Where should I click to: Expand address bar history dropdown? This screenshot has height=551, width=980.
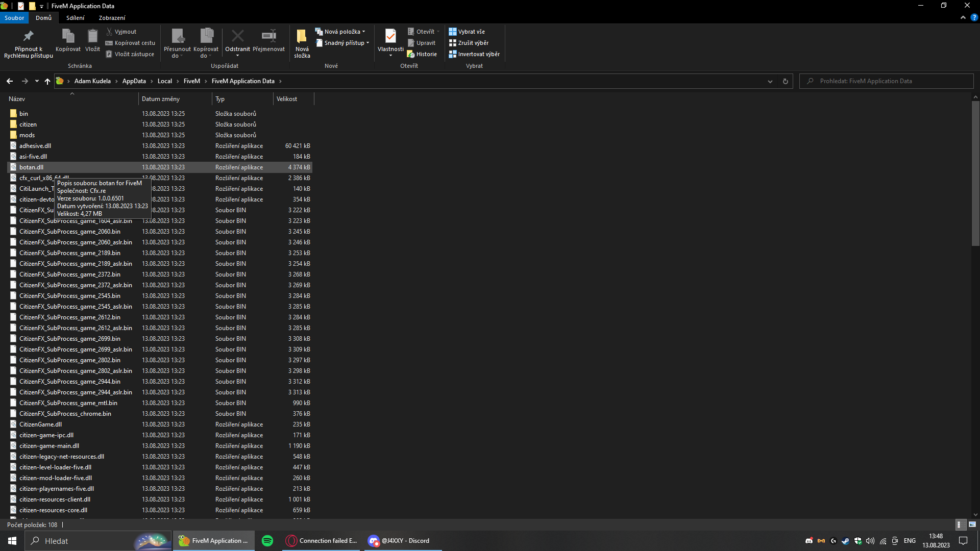point(770,81)
